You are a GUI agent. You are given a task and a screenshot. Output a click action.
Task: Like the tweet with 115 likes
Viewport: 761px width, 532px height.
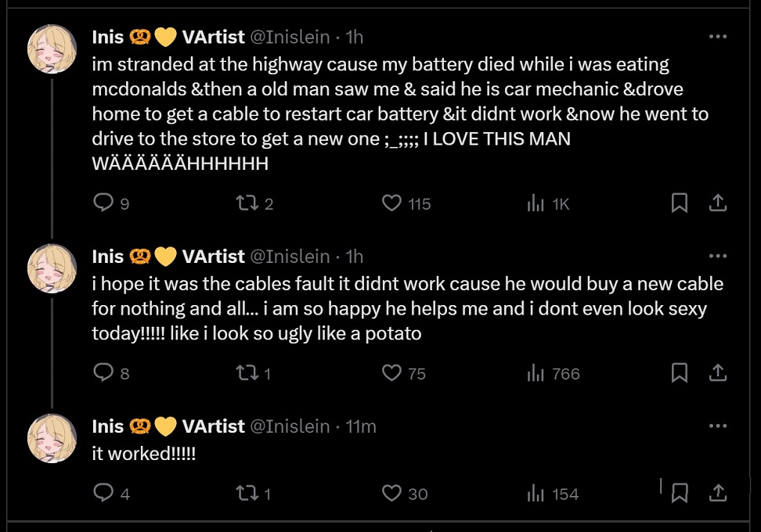pyautogui.click(x=392, y=203)
